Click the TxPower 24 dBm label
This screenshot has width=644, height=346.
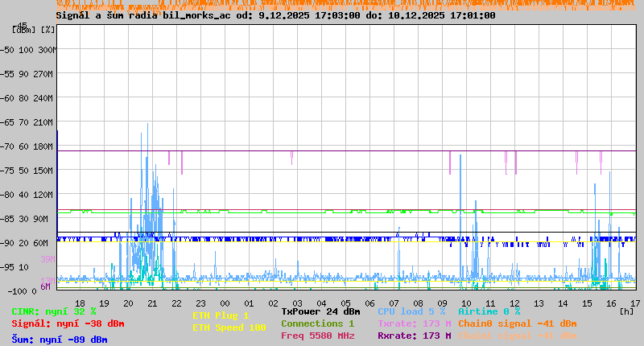tap(320, 311)
